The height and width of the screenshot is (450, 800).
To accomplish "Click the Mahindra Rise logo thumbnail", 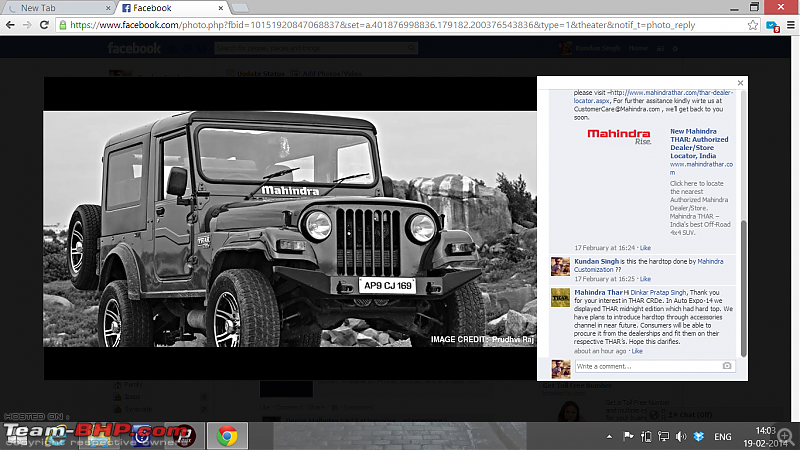I will [619, 136].
